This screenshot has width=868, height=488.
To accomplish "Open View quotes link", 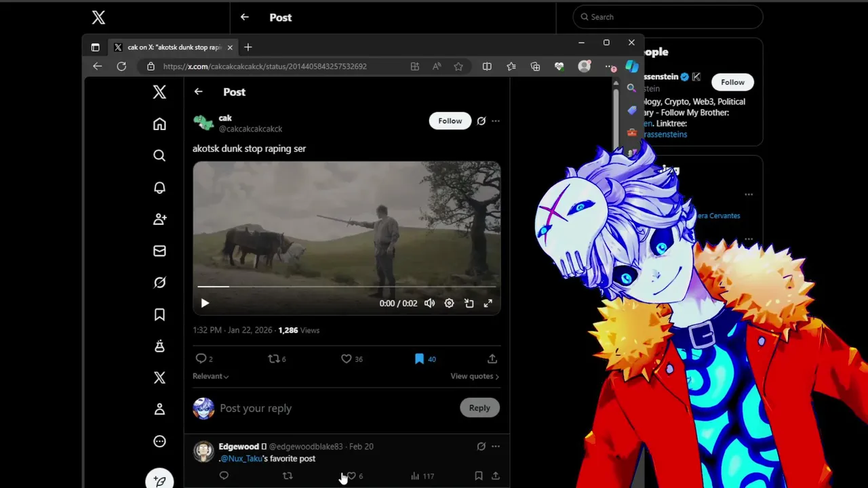I will [x=475, y=376].
